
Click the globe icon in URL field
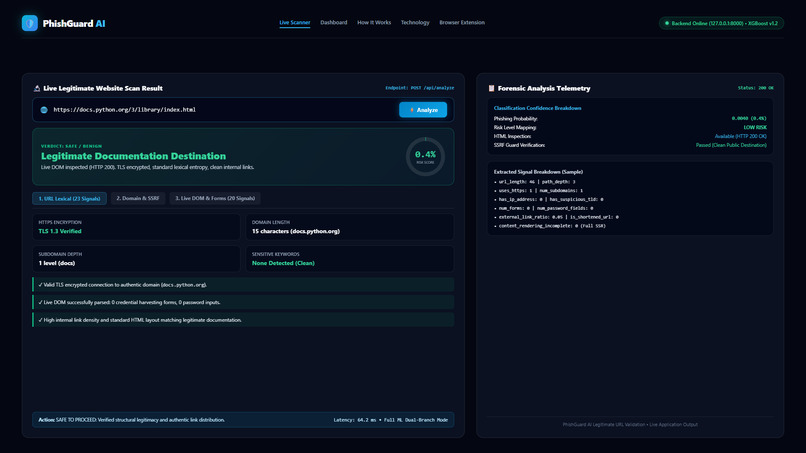44,110
